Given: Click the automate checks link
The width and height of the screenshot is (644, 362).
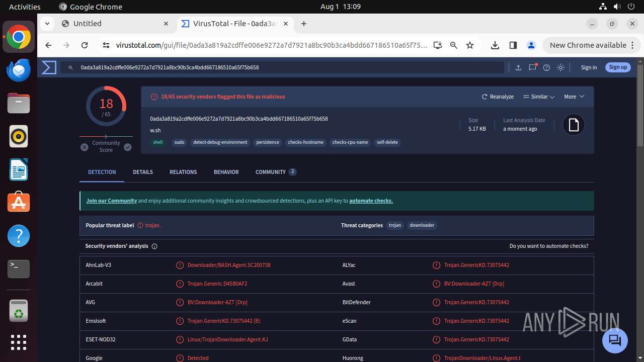Looking at the screenshot, I should (371, 201).
